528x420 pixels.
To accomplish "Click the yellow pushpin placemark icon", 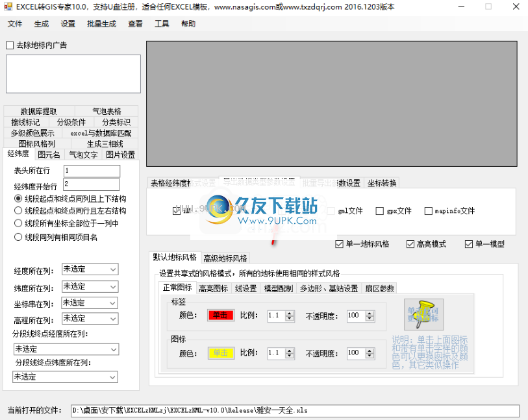I will [x=423, y=314].
